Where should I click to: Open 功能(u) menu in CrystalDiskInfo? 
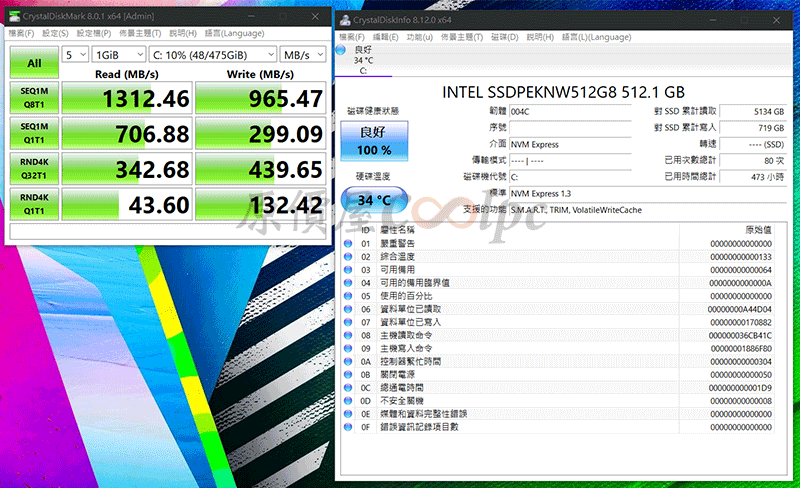pos(419,37)
